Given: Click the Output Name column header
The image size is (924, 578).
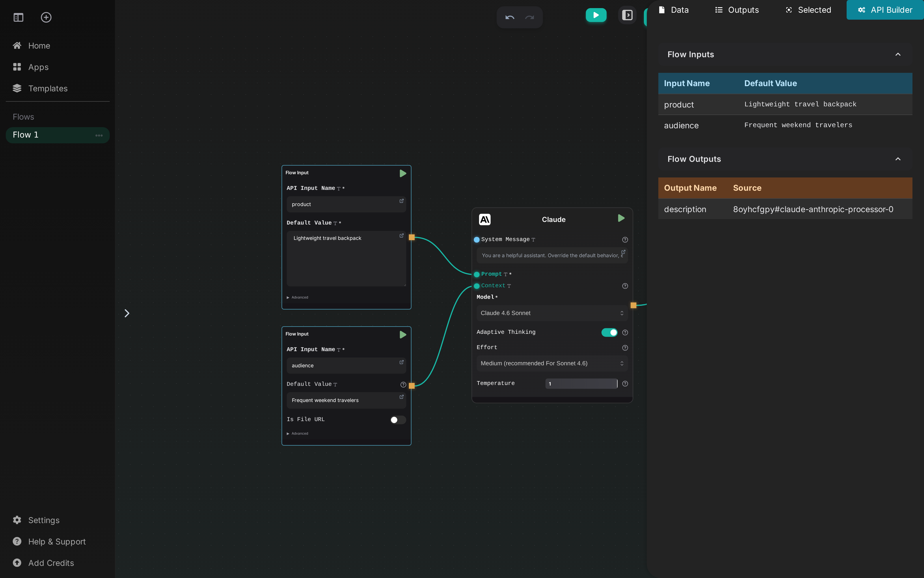Looking at the screenshot, I should pos(690,188).
